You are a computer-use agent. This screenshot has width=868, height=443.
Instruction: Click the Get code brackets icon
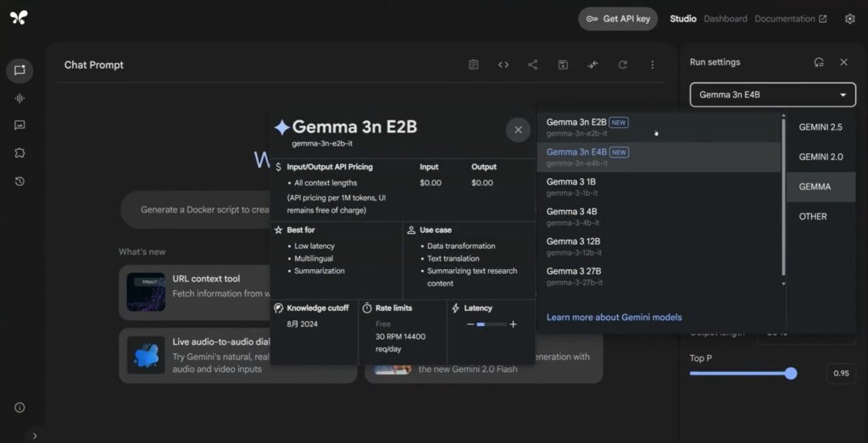pyautogui.click(x=504, y=64)
